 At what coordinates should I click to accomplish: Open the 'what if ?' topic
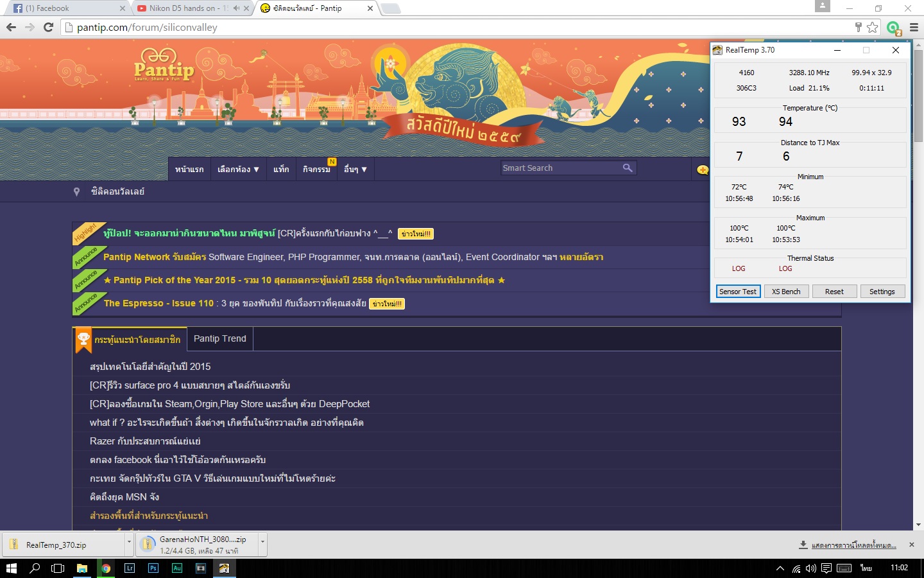pos(227,423)
